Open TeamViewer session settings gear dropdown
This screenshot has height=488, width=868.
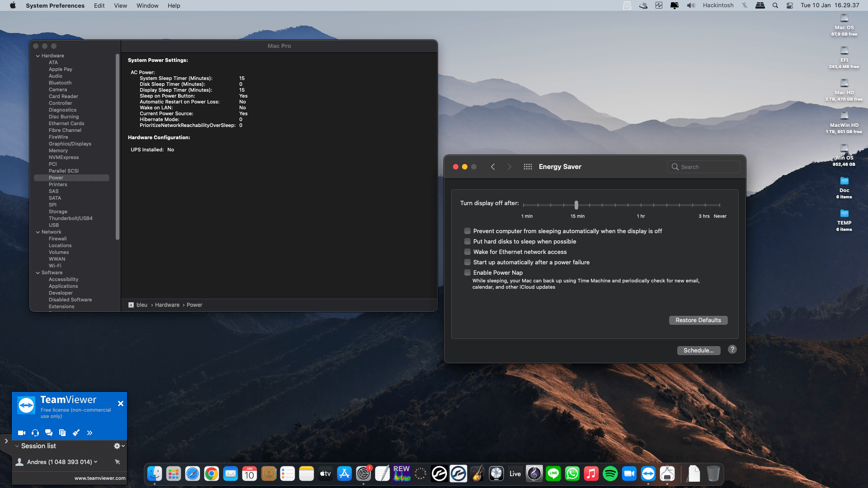tap(119, 446)
